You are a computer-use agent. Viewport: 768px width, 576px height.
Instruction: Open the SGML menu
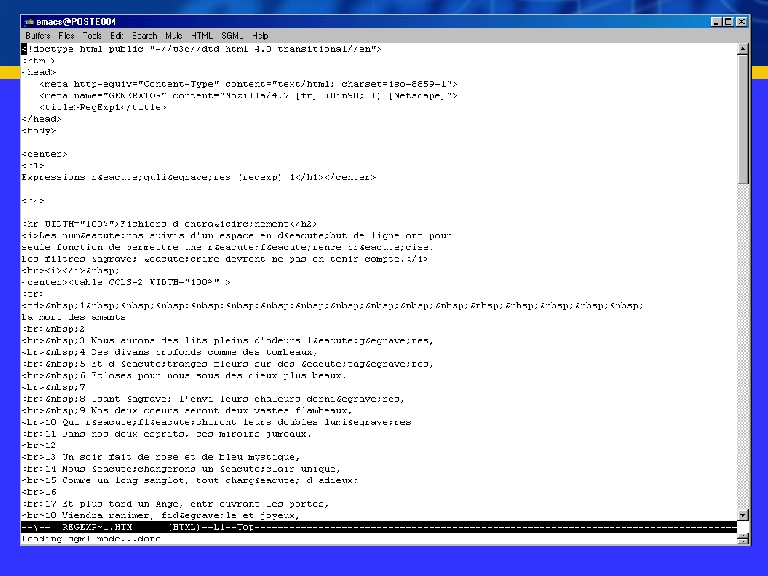232,35
